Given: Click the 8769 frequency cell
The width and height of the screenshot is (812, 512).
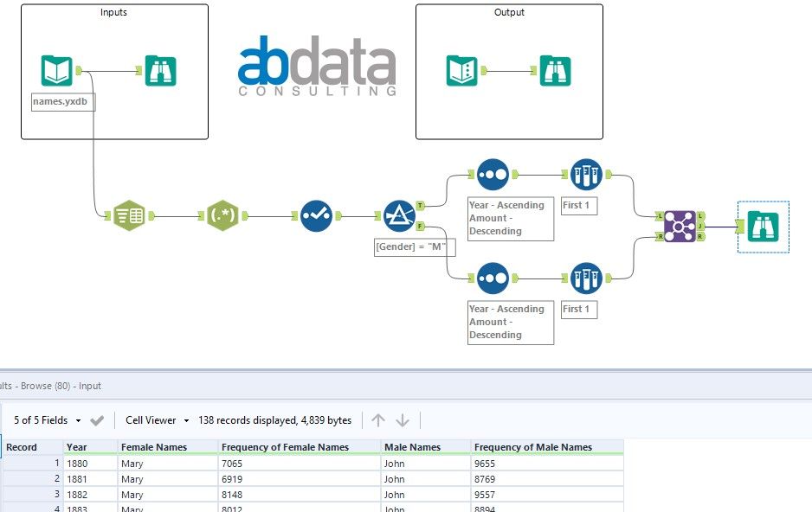Looking at the screenshot, I should coord(547,479).
